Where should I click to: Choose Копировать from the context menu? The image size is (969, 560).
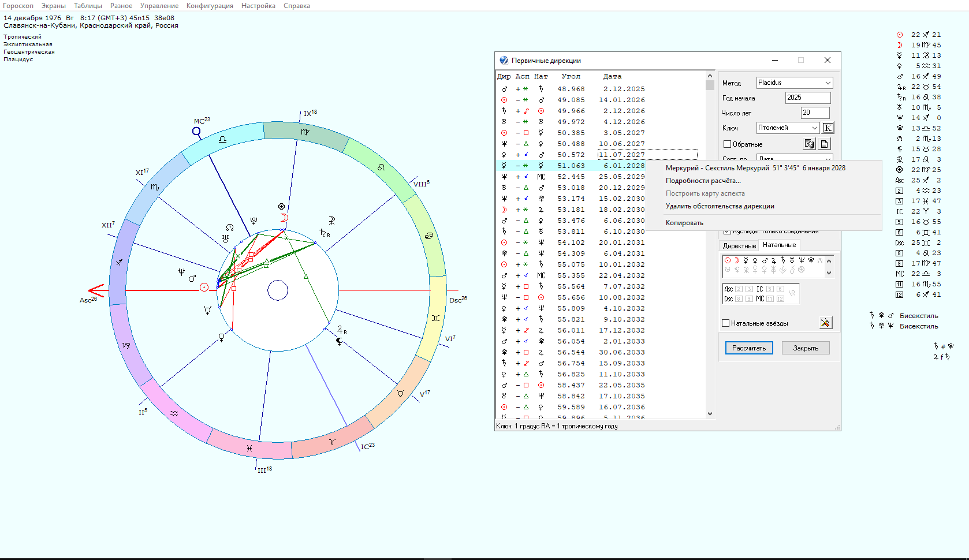point(684,223)
